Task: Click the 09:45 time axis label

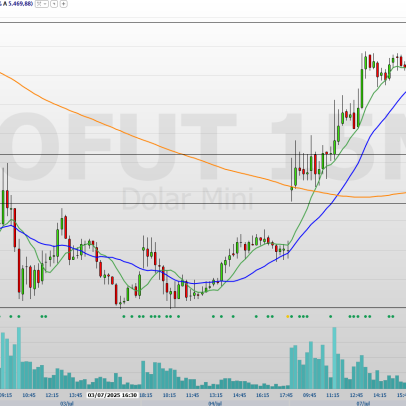Action: click(309, 395)
